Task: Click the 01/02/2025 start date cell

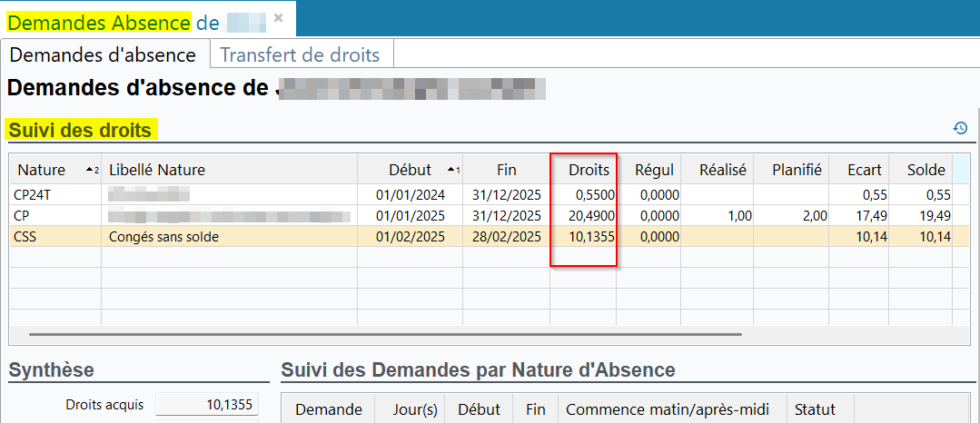Action: click(410, 237)
